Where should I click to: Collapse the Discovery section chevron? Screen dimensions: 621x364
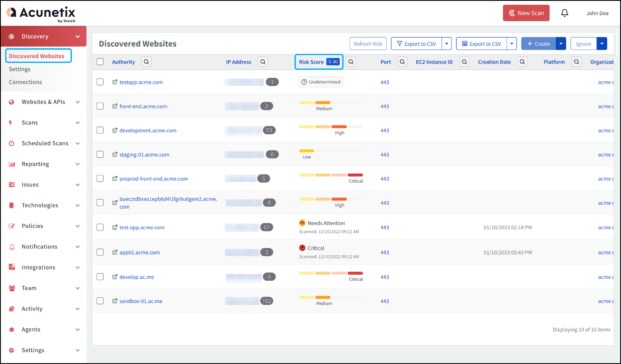point(78,36)
